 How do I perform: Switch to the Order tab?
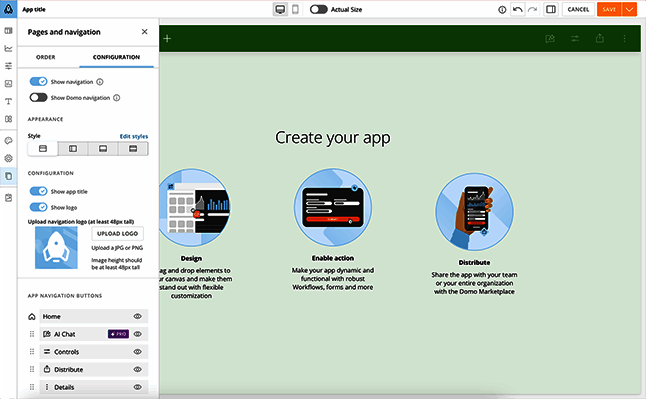45,57
